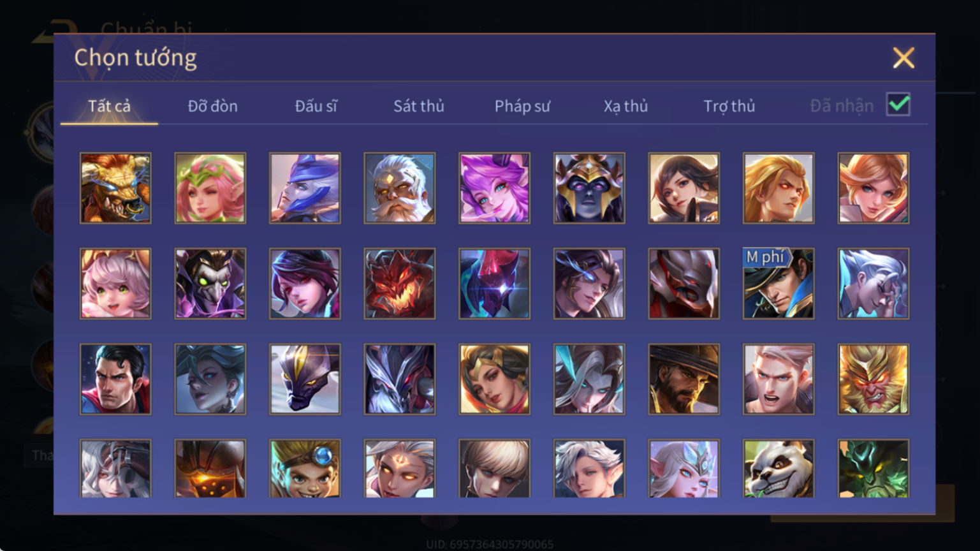Pick the pink-haired elf girl hero
Screen dimensions: 980x551
210,188
